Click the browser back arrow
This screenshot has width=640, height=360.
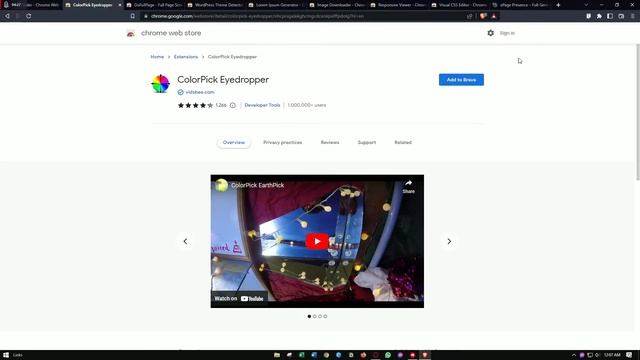(x=7, y=16)
